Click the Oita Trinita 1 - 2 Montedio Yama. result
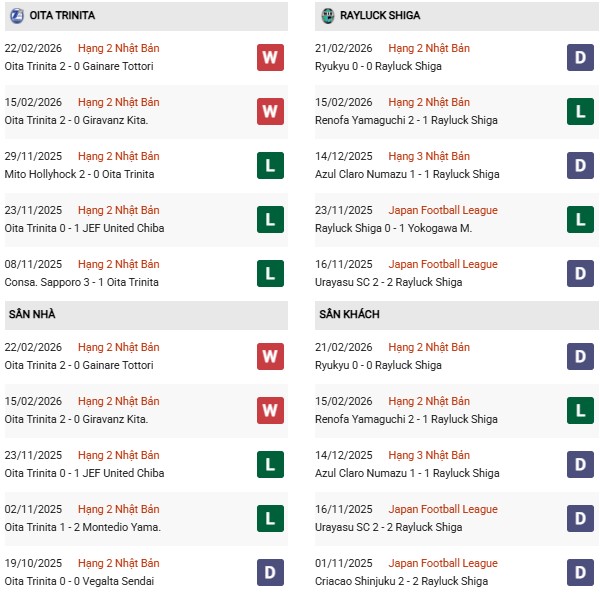The height and width of the screenshot is (594, 600). (83, 527)
